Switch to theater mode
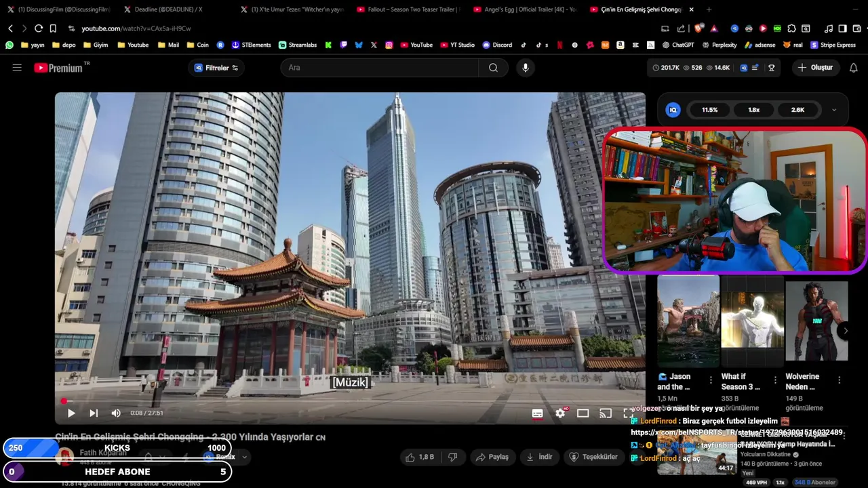868x488 pixels. [583, 413]
